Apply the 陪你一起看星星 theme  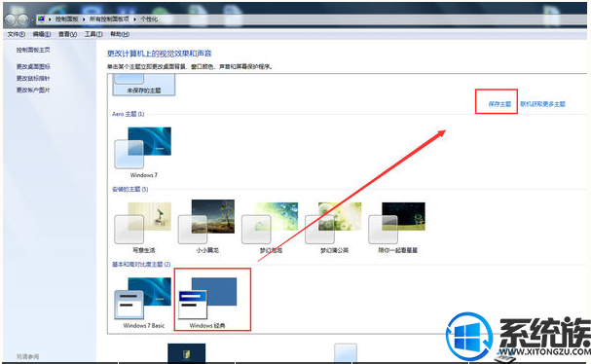click(x=397, y=227)
